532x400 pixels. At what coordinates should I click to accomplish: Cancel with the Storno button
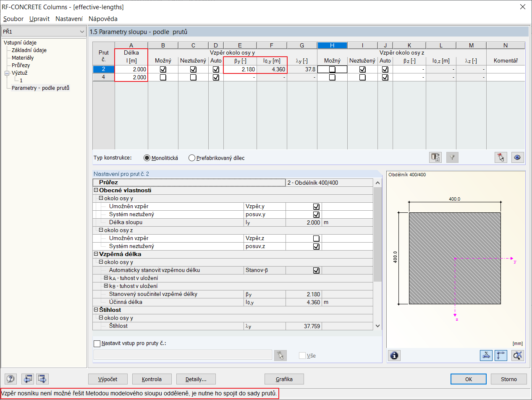coord(509,379)
